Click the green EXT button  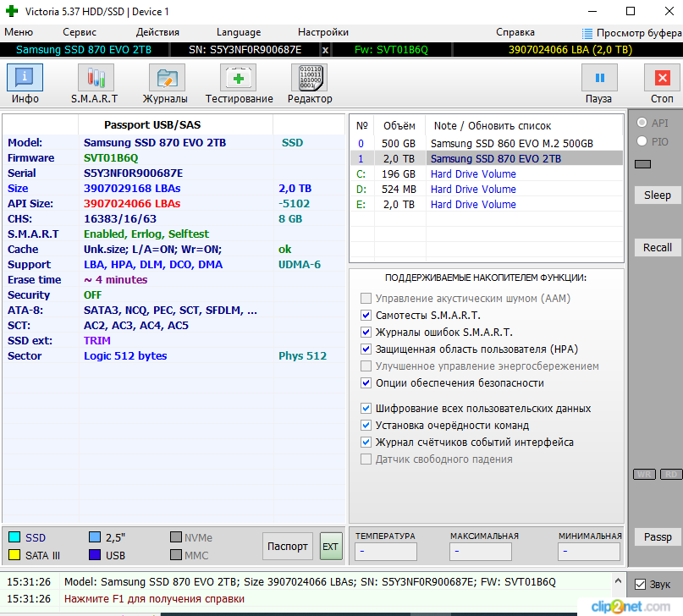coord(331,547)
